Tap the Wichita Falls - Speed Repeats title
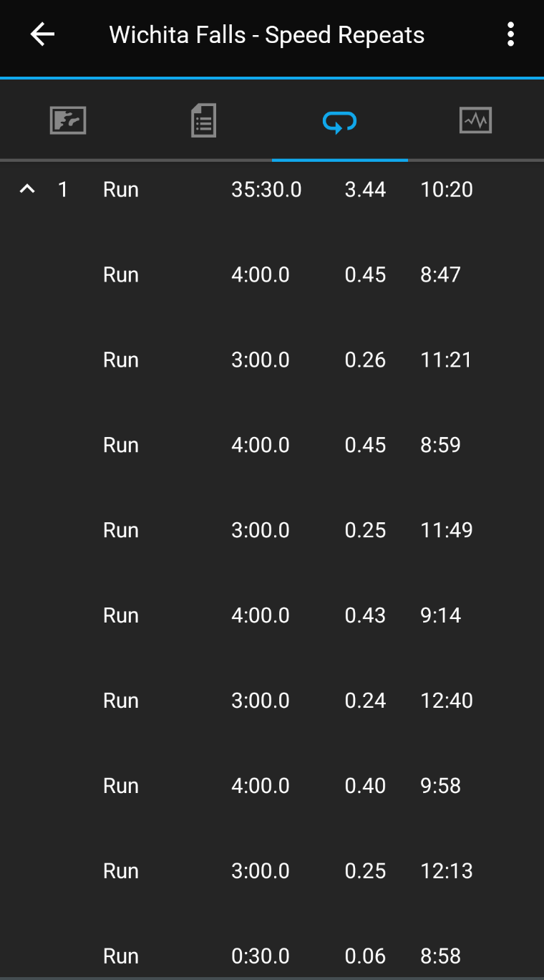The height and width of the screenshot is (980, 544). pos(267,35)
